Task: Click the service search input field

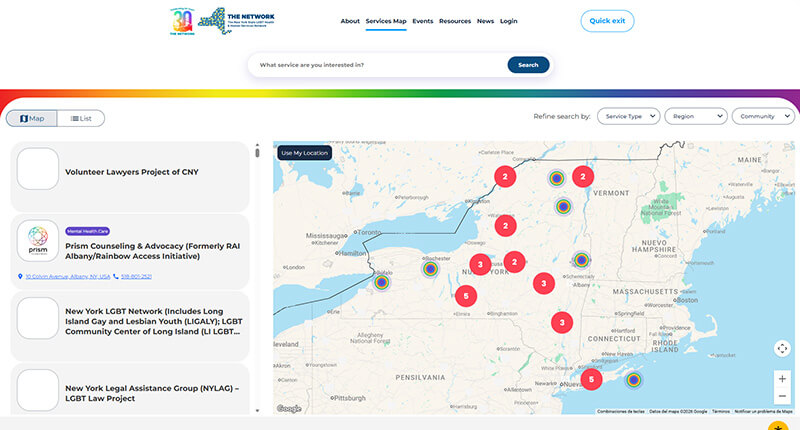Action: point(378,65)
